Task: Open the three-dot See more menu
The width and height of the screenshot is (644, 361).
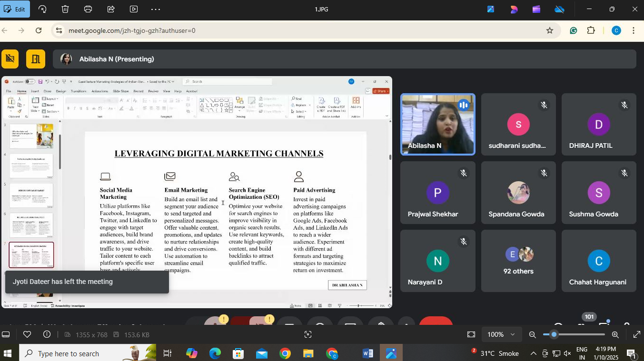Action: click(156, 9)
